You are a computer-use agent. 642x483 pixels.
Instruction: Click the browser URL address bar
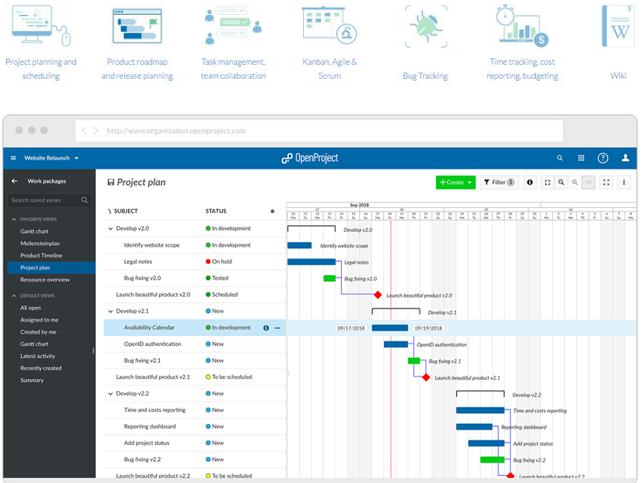(x=319, y=131)
